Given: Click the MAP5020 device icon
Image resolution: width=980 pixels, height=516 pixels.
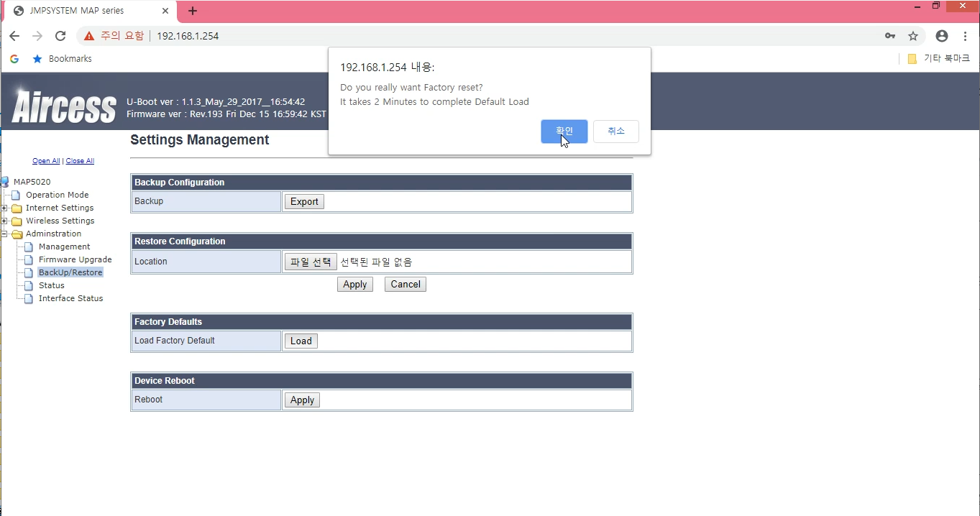Looking at the screenshot, I should pyautogui.click(x=5, y=182).
